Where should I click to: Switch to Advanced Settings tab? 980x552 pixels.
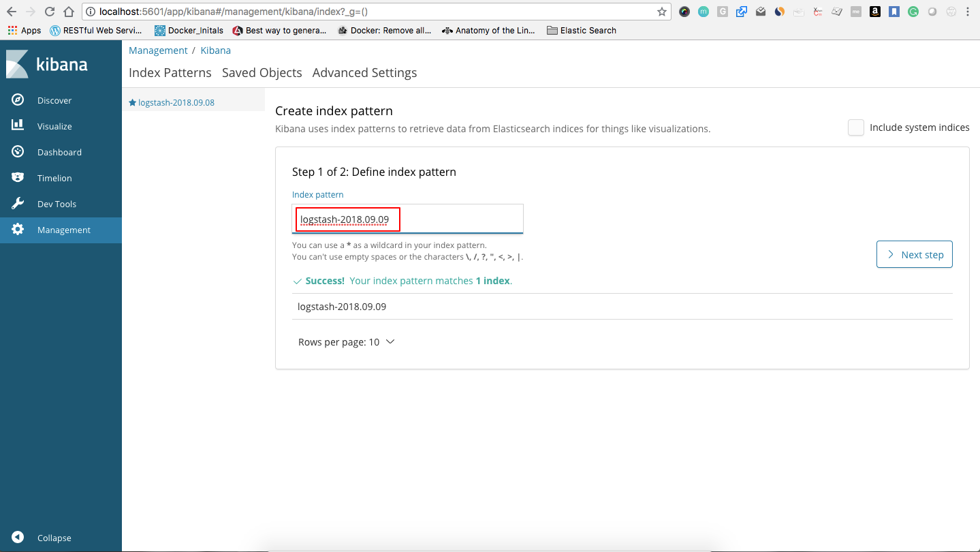point(365,72)
